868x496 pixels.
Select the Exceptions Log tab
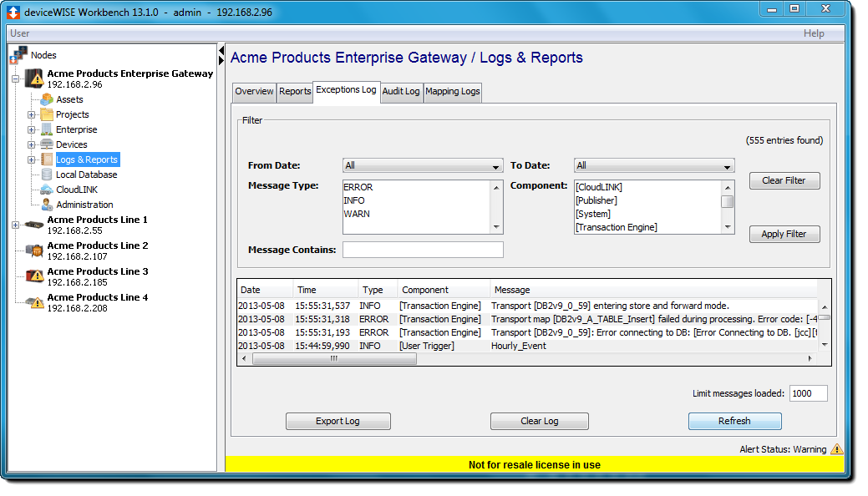346,90
